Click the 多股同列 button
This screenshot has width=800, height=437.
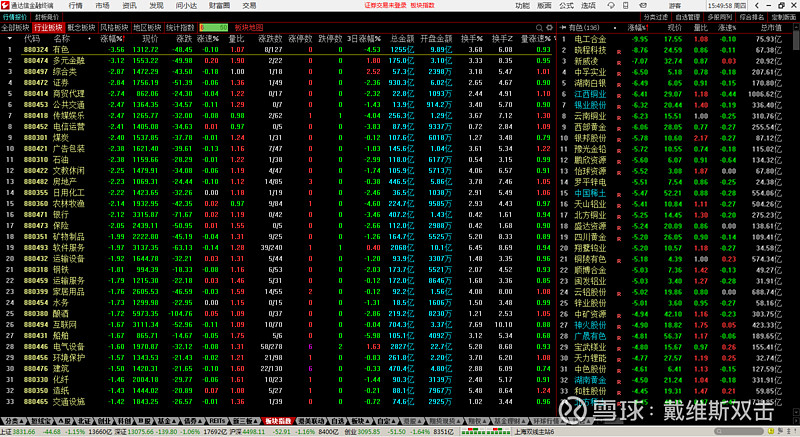coord(719,17)
